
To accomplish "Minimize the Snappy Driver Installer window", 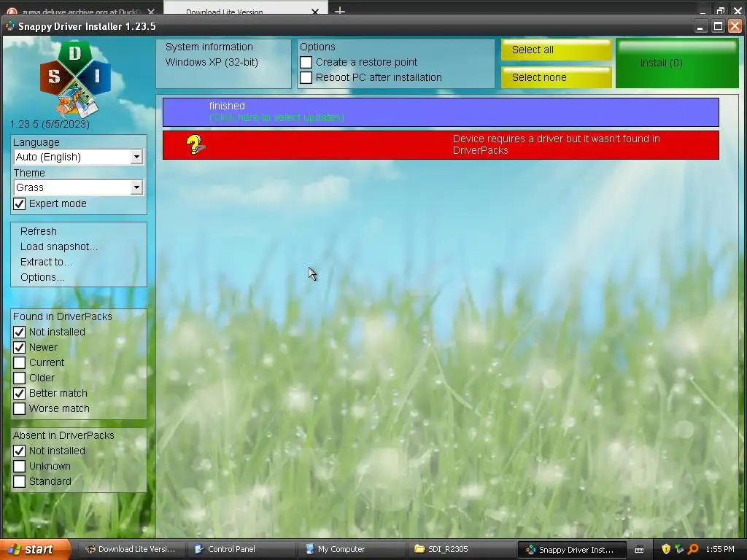I will pyautogui.click(x=700, y=27).
